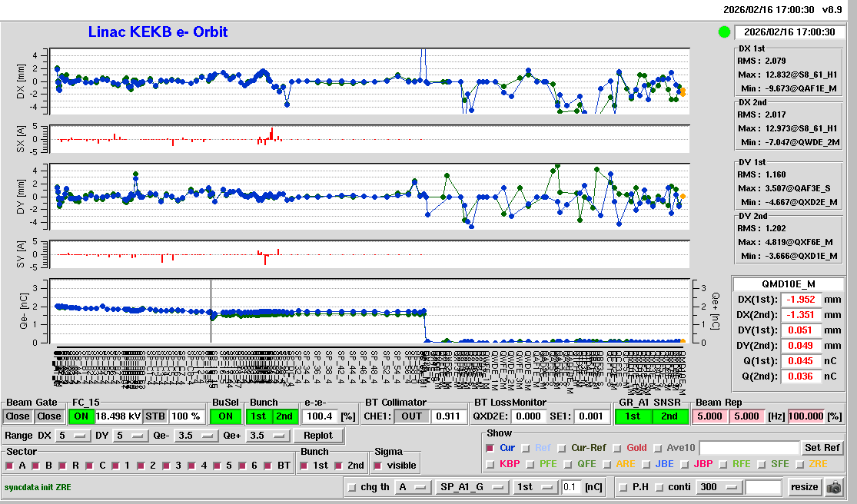Click the camera screenshot icon
Viewport: 857px width, 504px height.
click(x=832, y=487)
